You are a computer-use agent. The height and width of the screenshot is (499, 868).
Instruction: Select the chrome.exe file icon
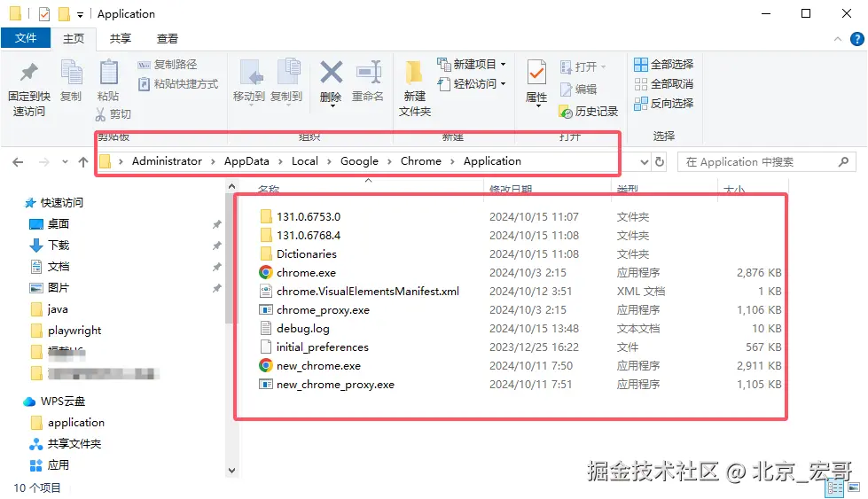coord(266,273)
